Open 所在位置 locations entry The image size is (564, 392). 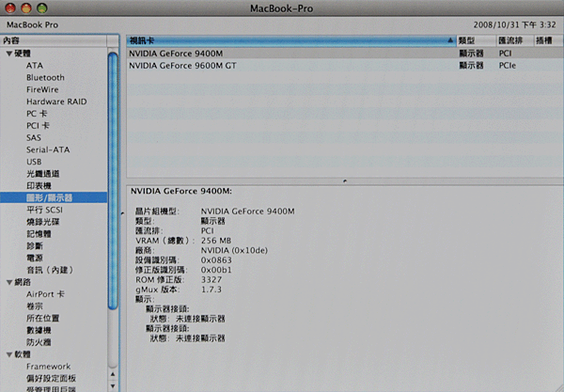coord(43,319)
